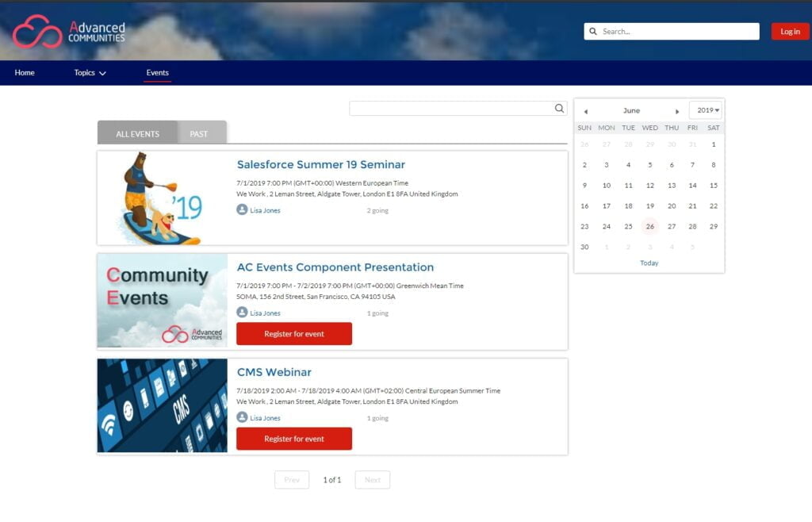Select June 4 in the calendar
The image size is (812, 522).
point(628,165)
